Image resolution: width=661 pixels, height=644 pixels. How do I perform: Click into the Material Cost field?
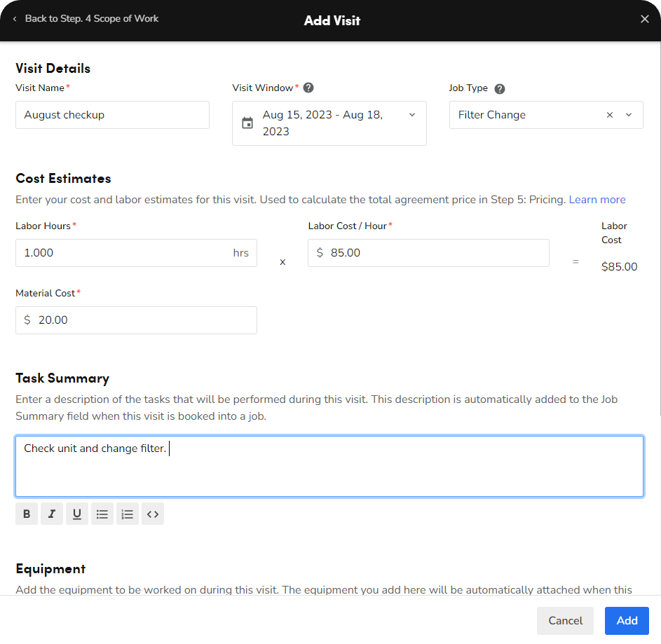(136, 320)
